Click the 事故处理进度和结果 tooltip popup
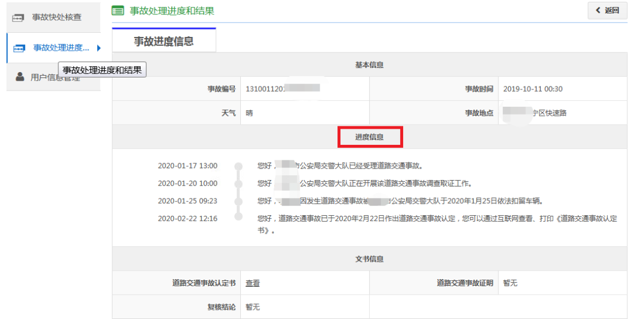The width and height of the screenshot is (644, 319). tap(103, 70)
